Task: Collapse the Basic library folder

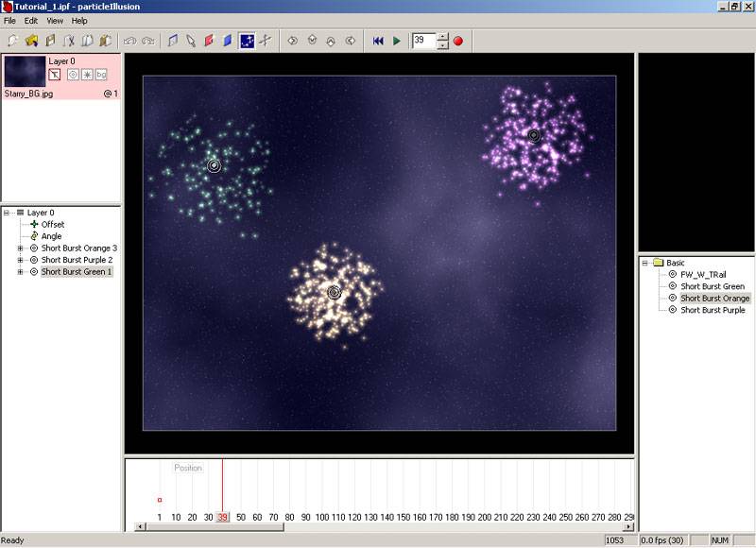Action: tap(645, 263)
